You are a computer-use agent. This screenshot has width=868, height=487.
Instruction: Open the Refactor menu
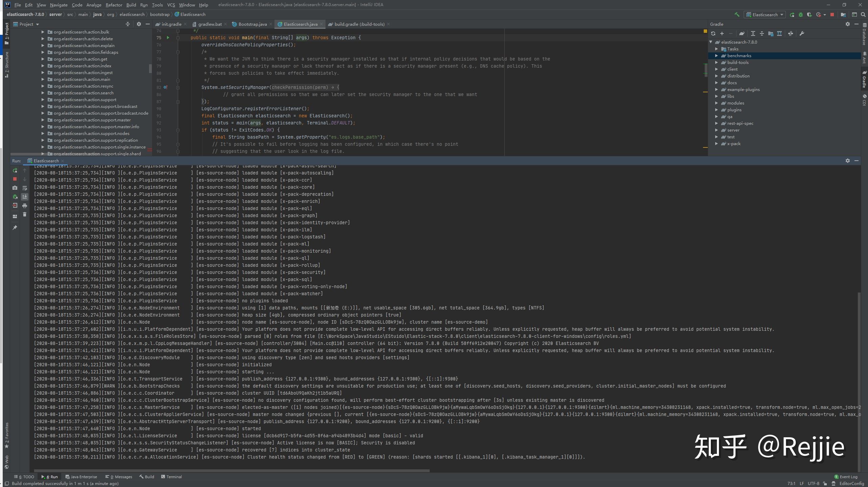pos(114,5)
